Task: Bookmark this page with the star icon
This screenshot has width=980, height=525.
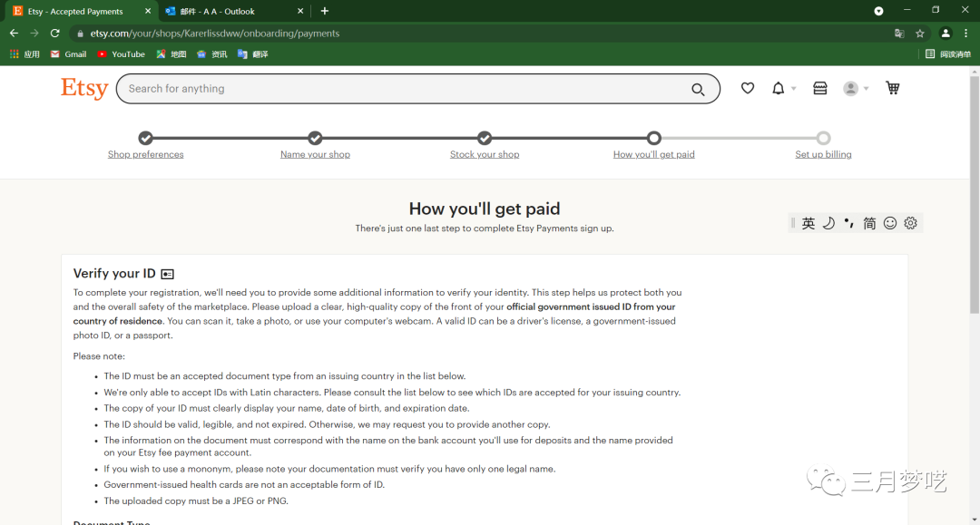Action: (920, 34)
